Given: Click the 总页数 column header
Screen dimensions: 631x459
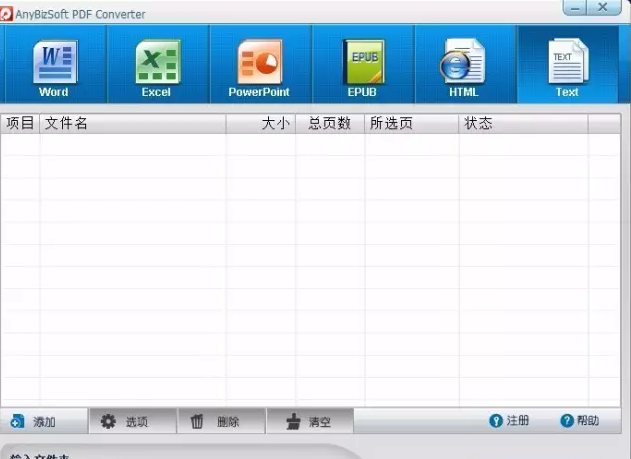Looking at the screenshot, I should click(330, 123).
